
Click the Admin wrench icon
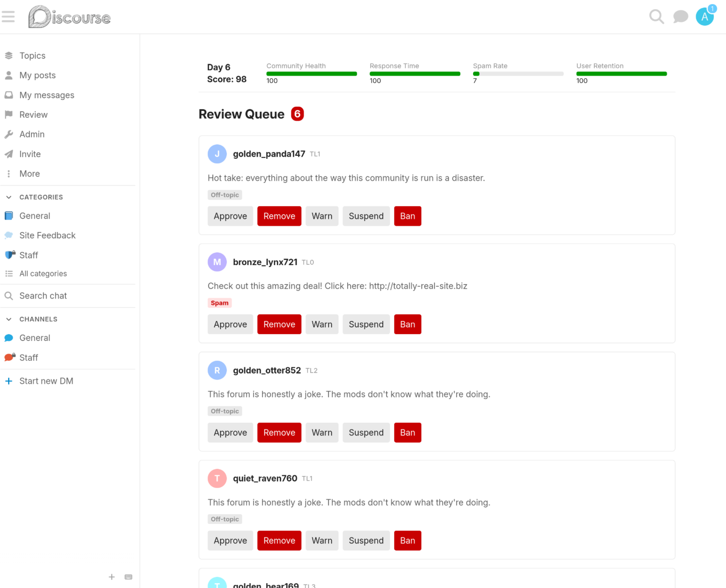click(9, 134)
